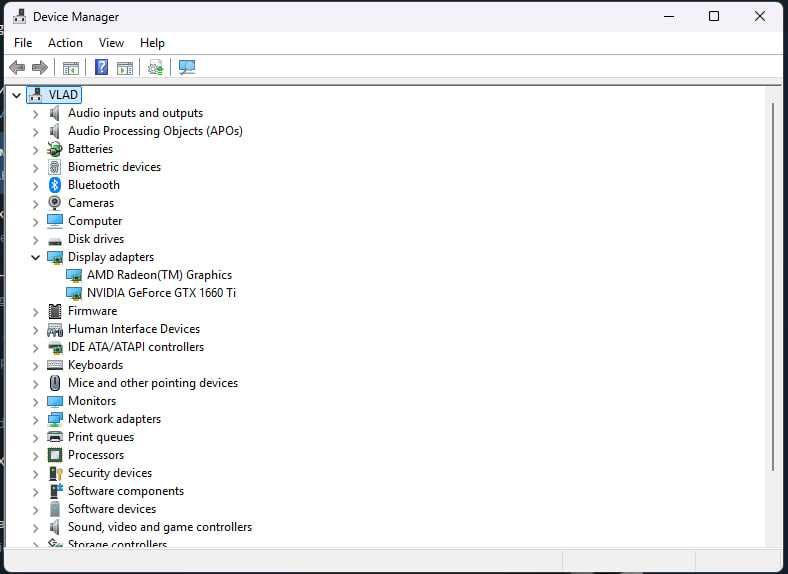The image size is (788, 574).
Task: Maximize the Device Manager window
Action: 714,16
